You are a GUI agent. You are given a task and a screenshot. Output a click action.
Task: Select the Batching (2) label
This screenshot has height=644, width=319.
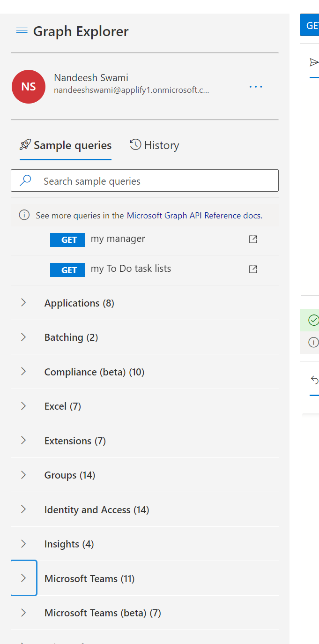pos(71,337)
